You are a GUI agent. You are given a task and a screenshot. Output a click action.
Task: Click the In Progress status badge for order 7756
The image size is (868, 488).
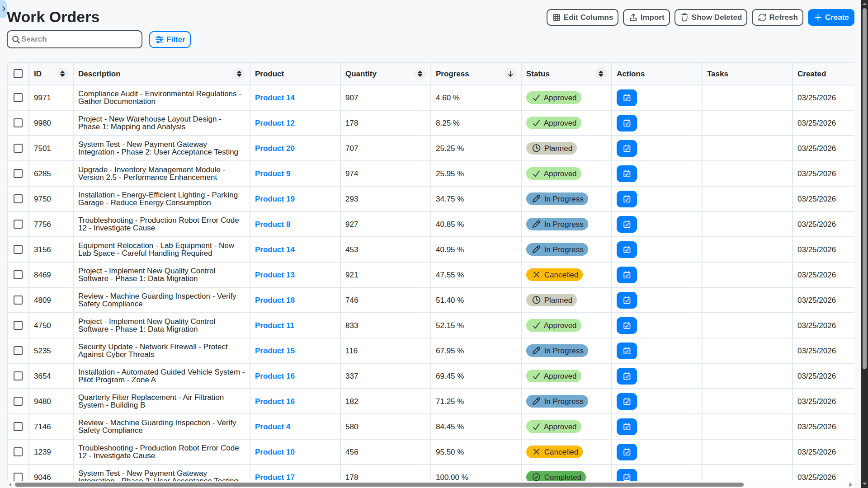coord(557,224)
